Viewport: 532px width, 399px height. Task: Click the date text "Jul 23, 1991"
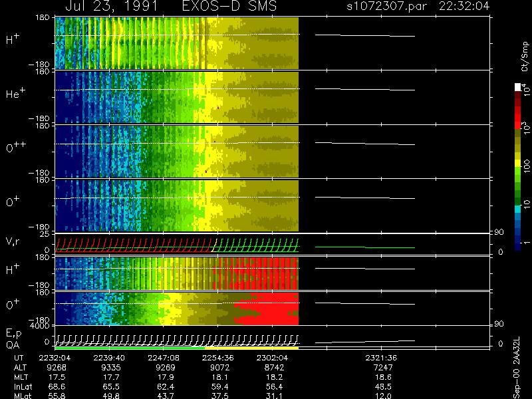pos(111,6)
